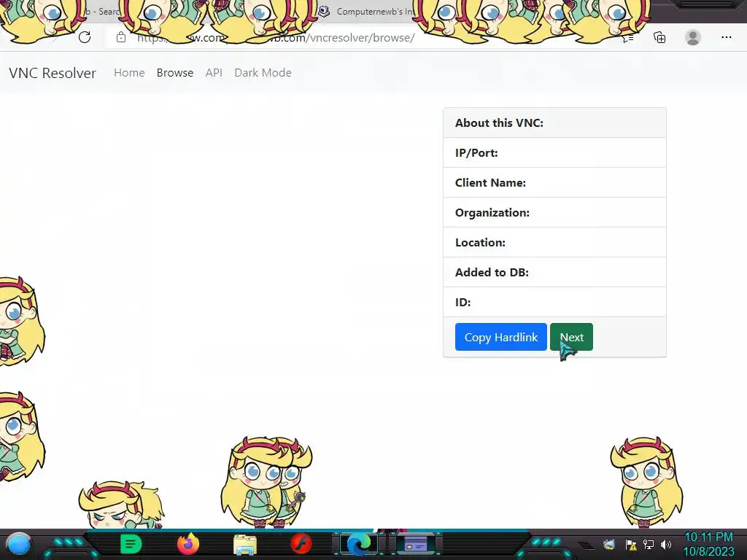Click the Copy Hardlink button
Screen dimensions: 747x560
pyautogui.click(x=500, y=337)
